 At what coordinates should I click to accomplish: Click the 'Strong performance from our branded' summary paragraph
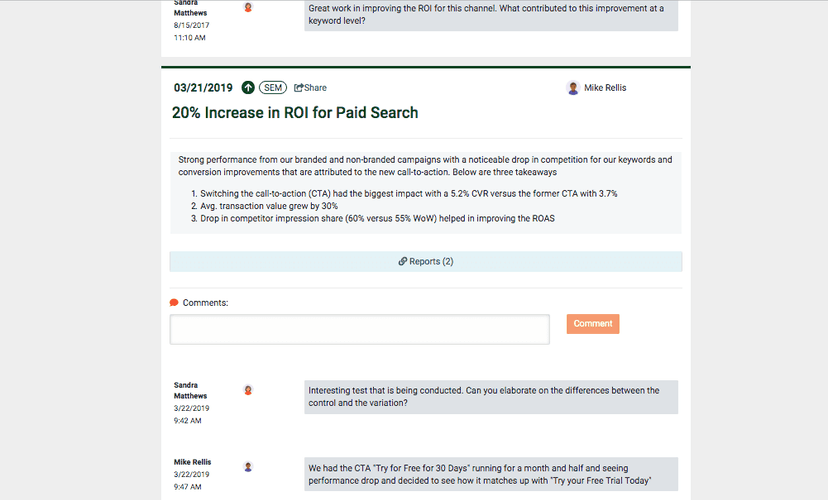pyautogui.click(x=425, y=166)
